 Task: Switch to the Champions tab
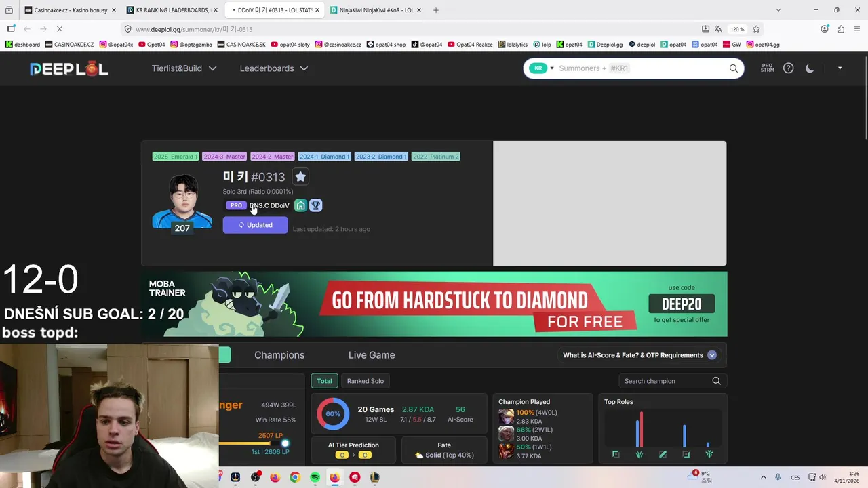(279, 355)
